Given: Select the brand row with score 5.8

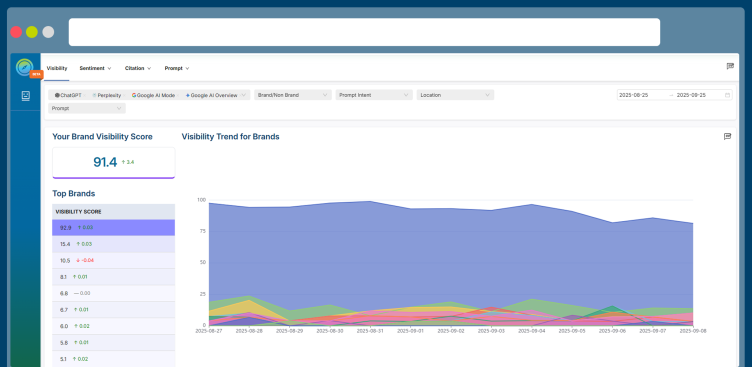Looking at the screenshot, I should [x=114, y=343].
